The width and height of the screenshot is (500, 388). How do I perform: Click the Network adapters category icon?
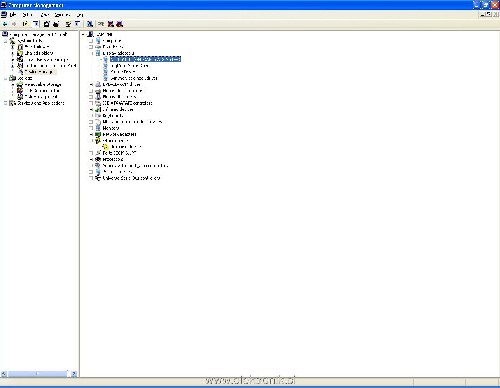point(98,134)
